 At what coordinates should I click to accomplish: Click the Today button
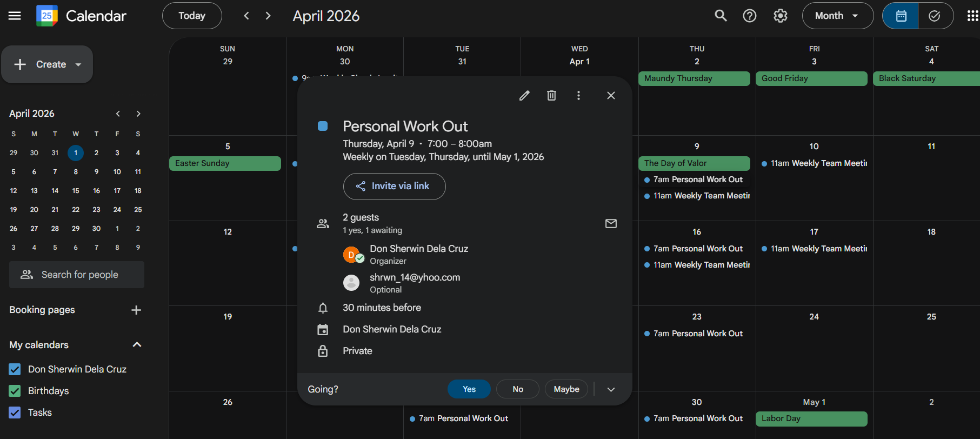tap(192, 16)
